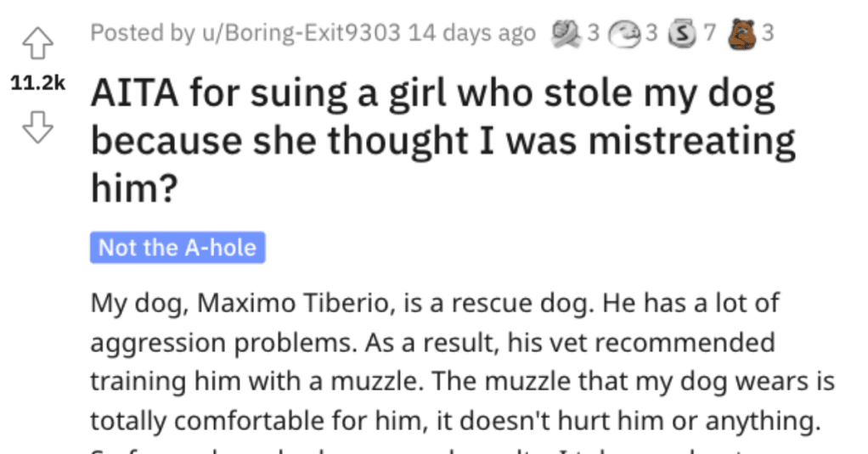The height and width of the screenshot is (454, 868).
Task: Click the Wholesome seal award icon
Action: [x=624, y=34]
